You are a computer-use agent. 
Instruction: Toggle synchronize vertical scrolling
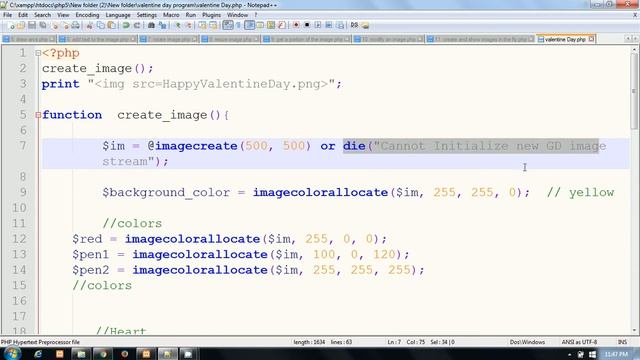pos(202,25)
